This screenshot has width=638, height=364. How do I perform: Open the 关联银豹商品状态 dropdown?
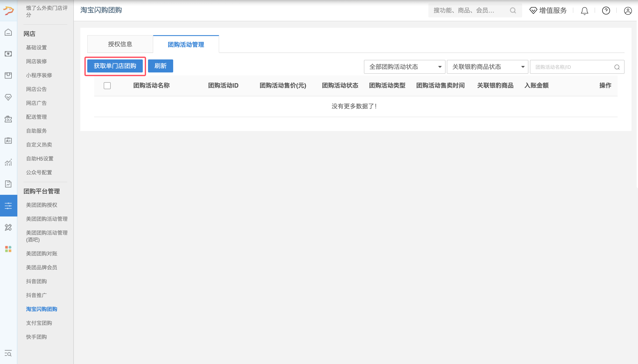[487, 67]
